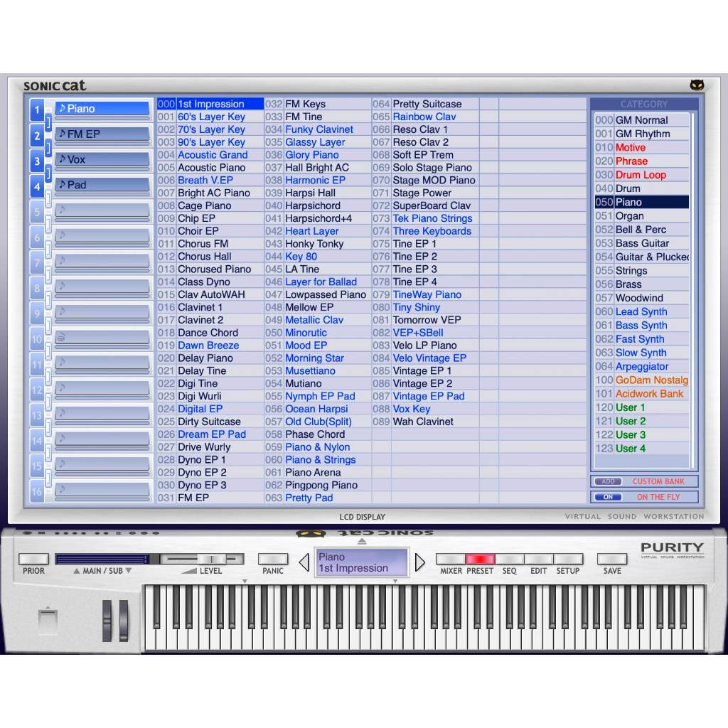Select channel number 1 button
The width and height of the screenshot is (728, 728).
(37, 109)
